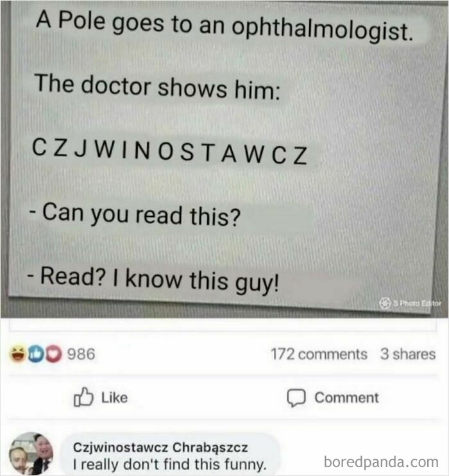449x476 pixels.
Task: Click the comment "I really don't find this funny."
Action: 169,464
